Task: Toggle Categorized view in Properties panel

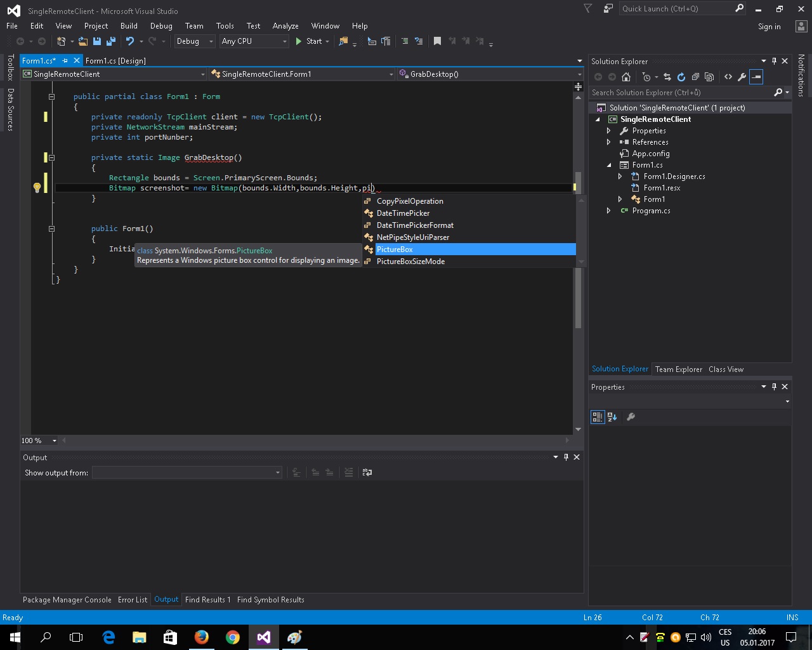Action: 598,417
